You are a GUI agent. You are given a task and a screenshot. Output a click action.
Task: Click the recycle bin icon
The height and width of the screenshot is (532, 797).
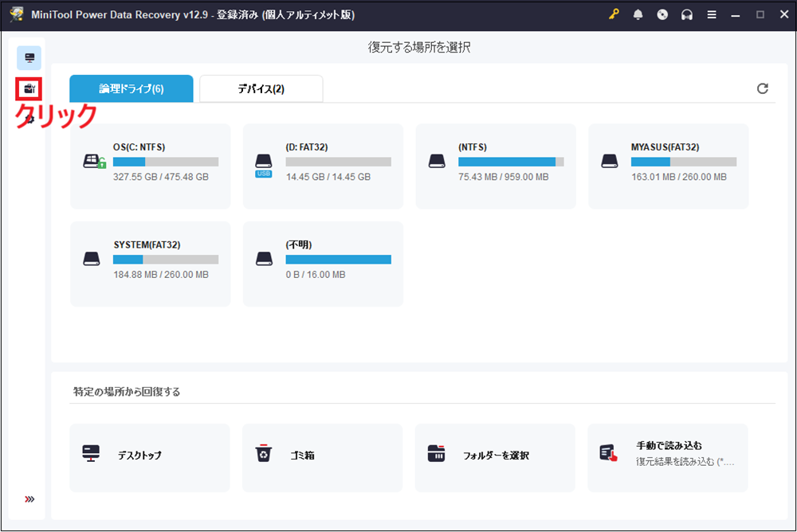coord(263,452)
